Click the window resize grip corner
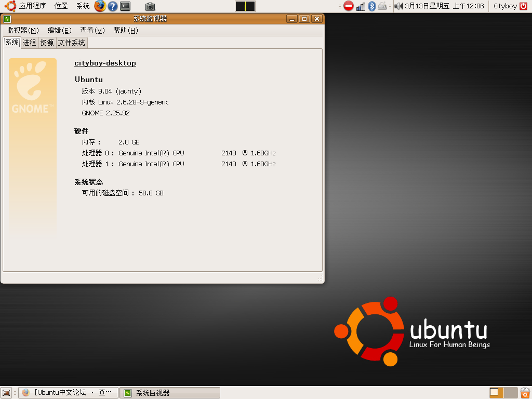Image resolution: width=532 pixels, height=399 pixels. pos(320,278)
